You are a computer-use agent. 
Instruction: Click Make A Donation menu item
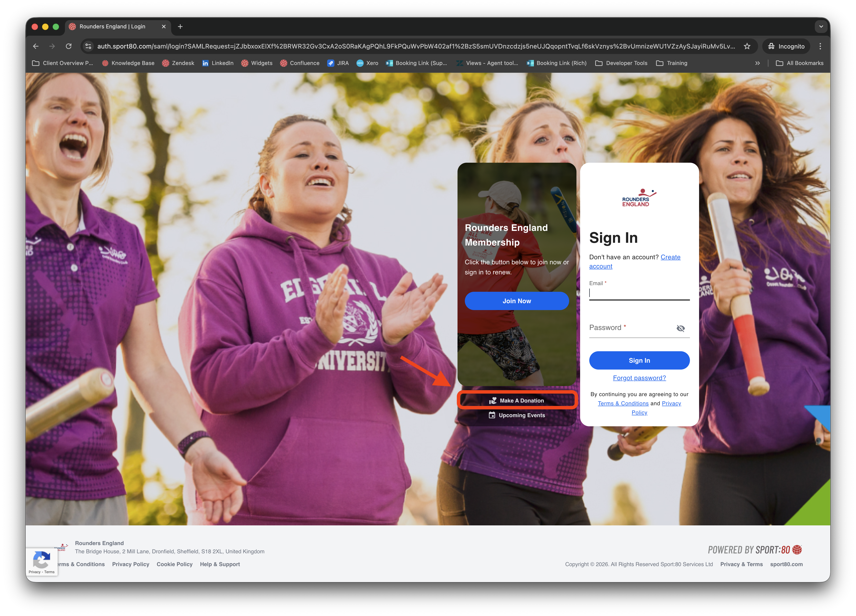(517, 400)
